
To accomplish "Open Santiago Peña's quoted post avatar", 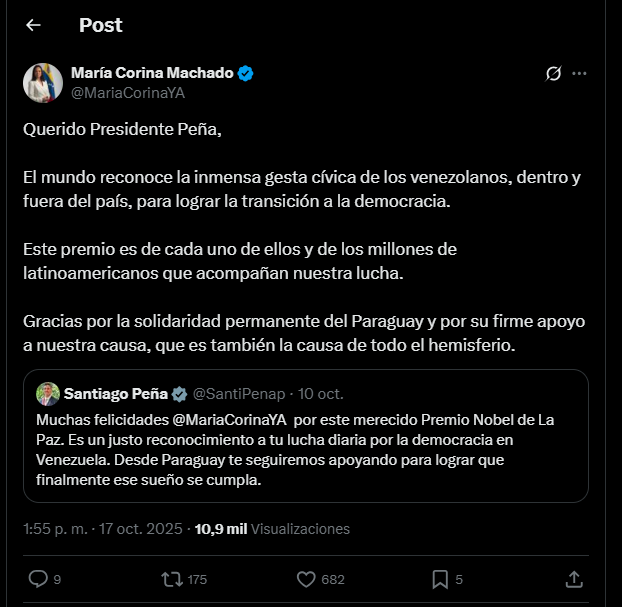I will point(48,393).
